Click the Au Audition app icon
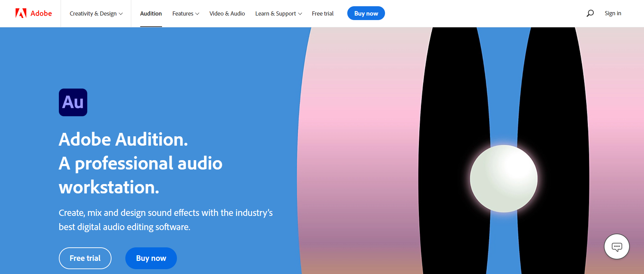The height and width of the screenshot is (274, 644). click(x=73, y=102)
